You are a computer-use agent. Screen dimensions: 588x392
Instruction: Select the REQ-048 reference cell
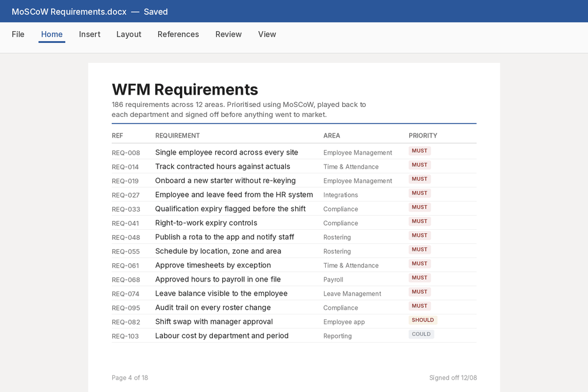pos(126,237)
